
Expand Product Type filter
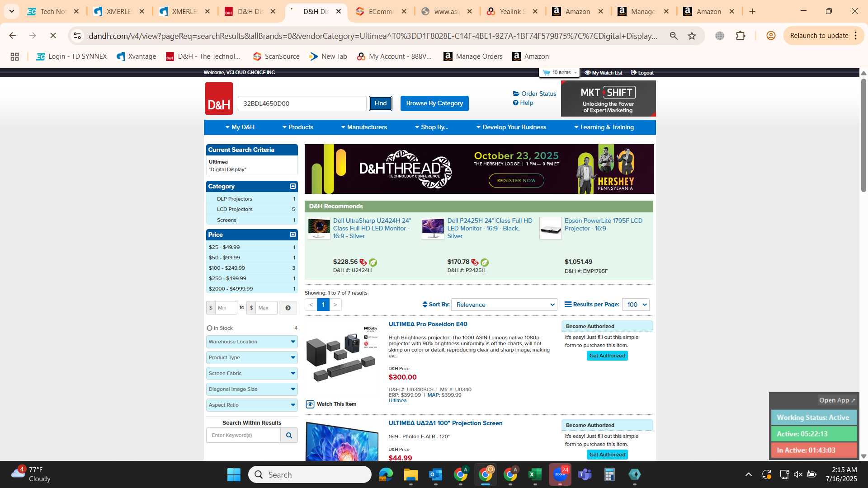click(252, 357)
